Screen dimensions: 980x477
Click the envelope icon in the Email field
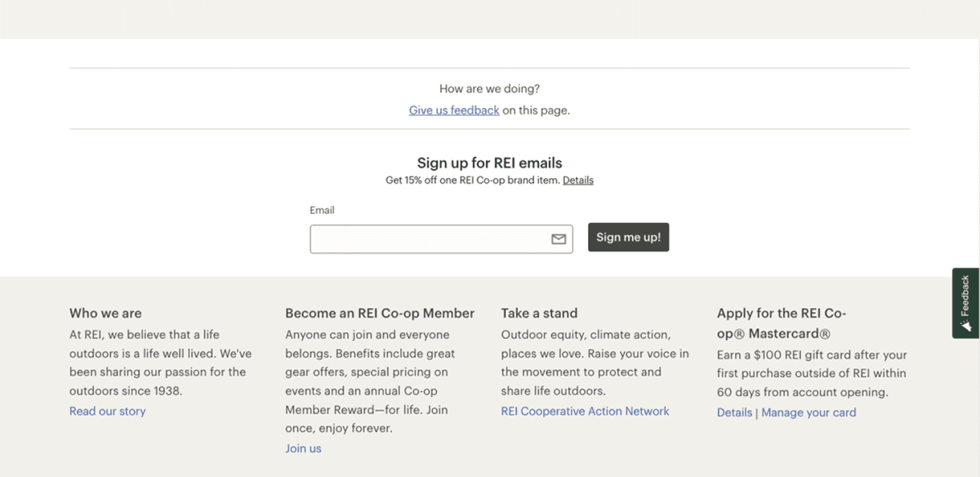pyautogui.click(x=559, y=239)
